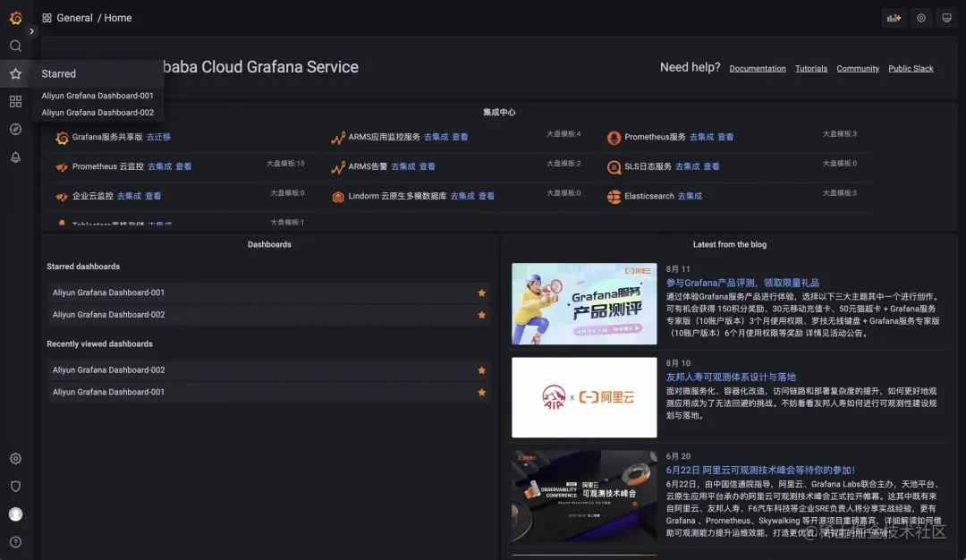
Task: Unstar Aliyun Grafana Dashboard-001 in Starred dashboards
Action: [x=482, y=293]
